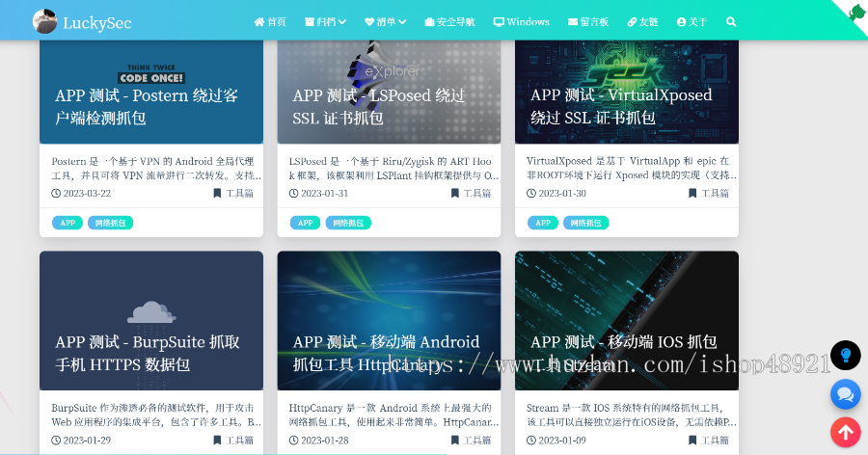Open the 友链 menu item
The image size is (868, 455).
[642, 21]
